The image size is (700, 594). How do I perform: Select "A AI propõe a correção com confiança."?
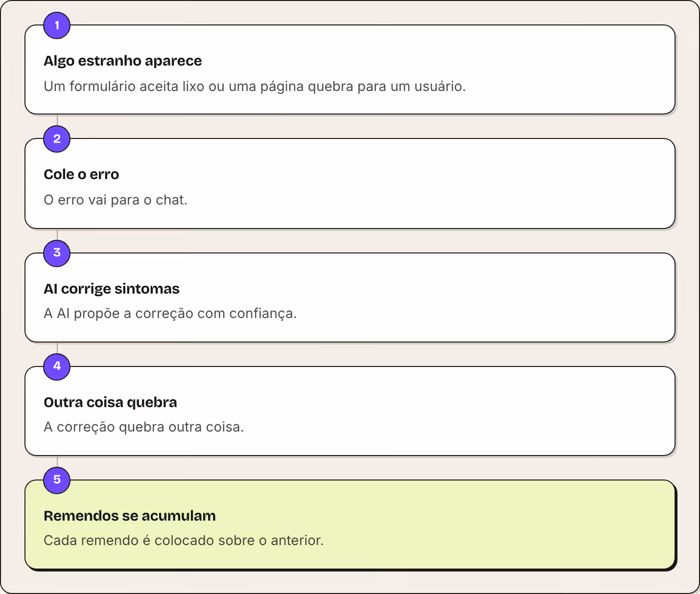point(170,314)
